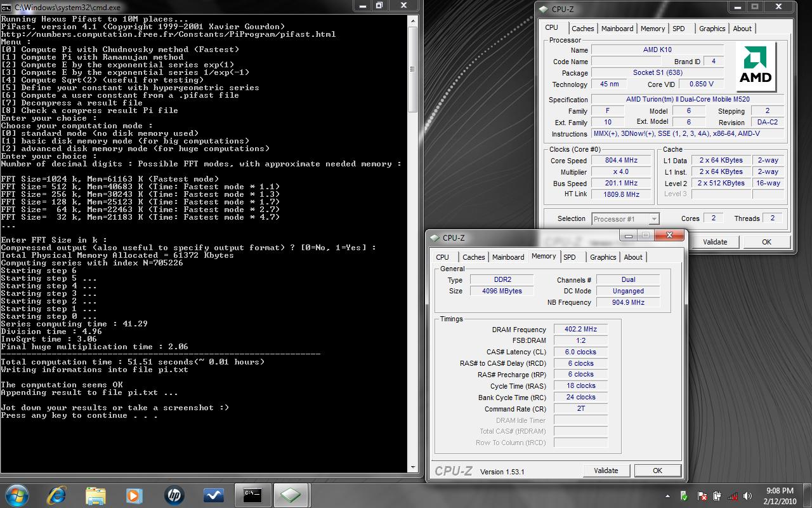Click the CPU-Z Memory window title icon
Screen dimensions: 812x508
(435, 237)
